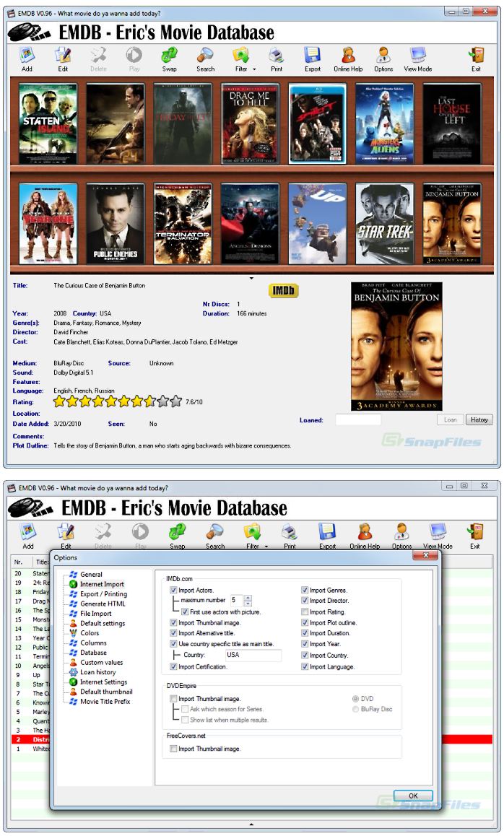Click the Loaned input field

pos(358,419)
